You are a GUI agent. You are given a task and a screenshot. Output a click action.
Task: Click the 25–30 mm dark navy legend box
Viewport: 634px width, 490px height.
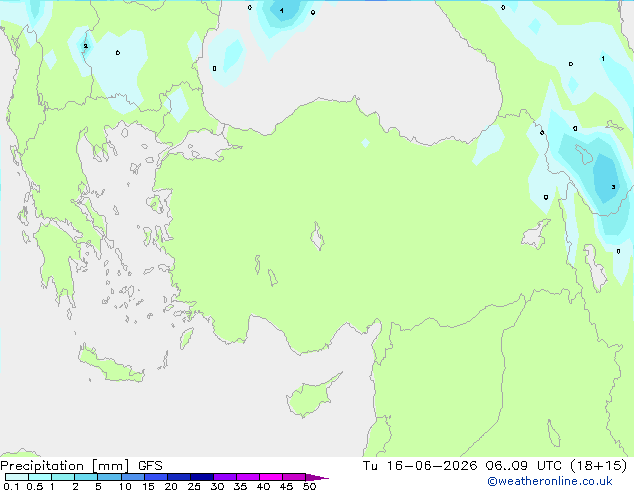[202, 477]
